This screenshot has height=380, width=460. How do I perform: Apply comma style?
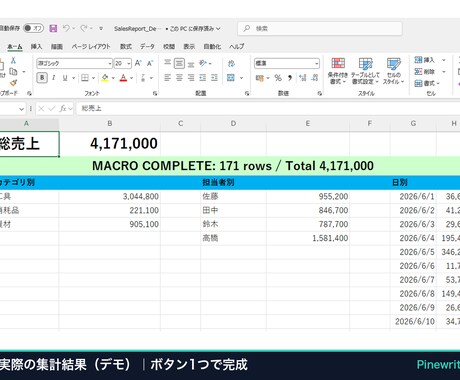(290, 78)
